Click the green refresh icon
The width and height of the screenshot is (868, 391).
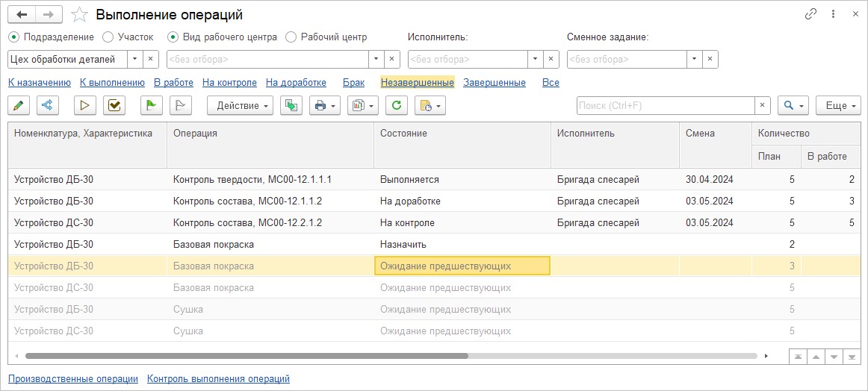point(397,106)
